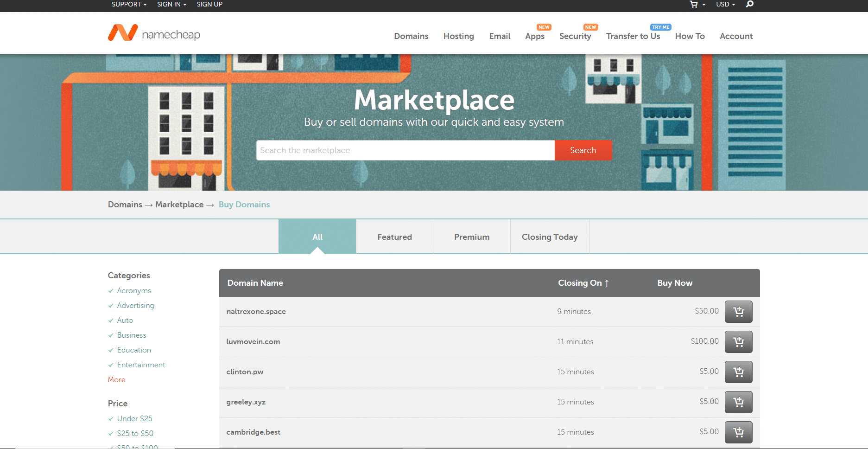Click the $5.00 price for clinton.pw
This screenshot has width=868, height=449.
tap(709, 372)
